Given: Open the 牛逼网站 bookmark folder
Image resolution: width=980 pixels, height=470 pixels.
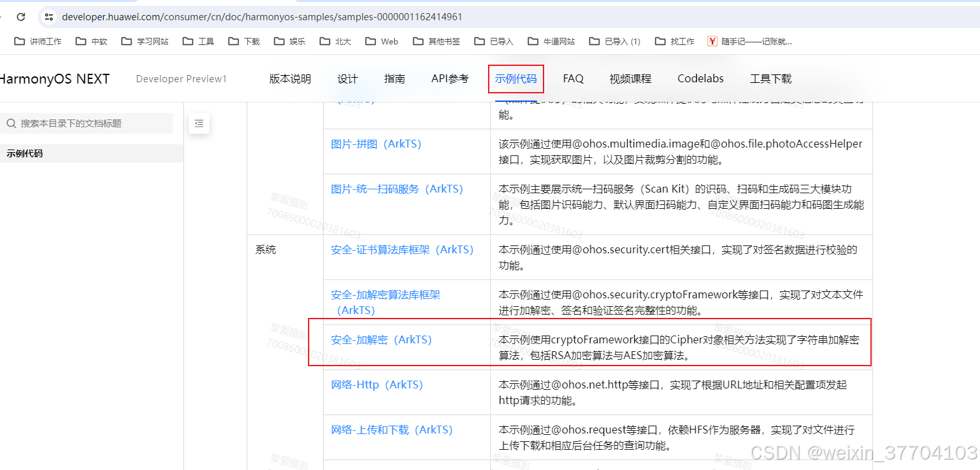Looking at the screenshot, I should [x=551, y=41].
